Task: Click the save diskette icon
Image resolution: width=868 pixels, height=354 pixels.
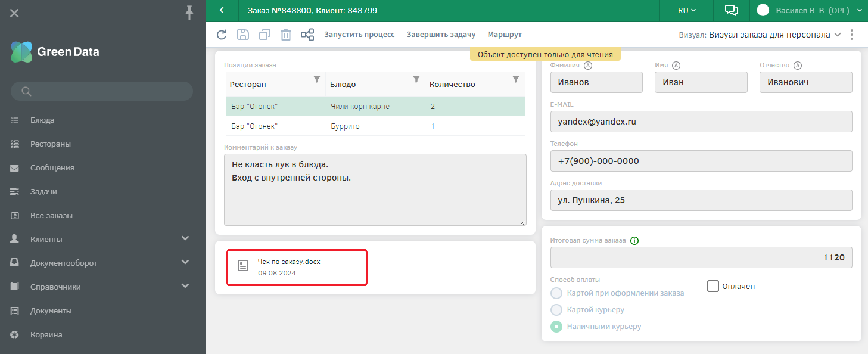Action: [242, 35]
